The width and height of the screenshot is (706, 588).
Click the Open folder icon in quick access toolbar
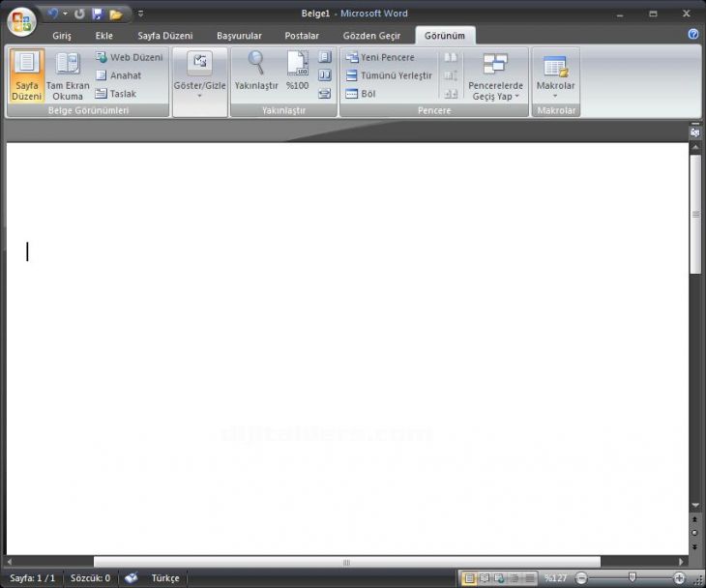(116, 15)
